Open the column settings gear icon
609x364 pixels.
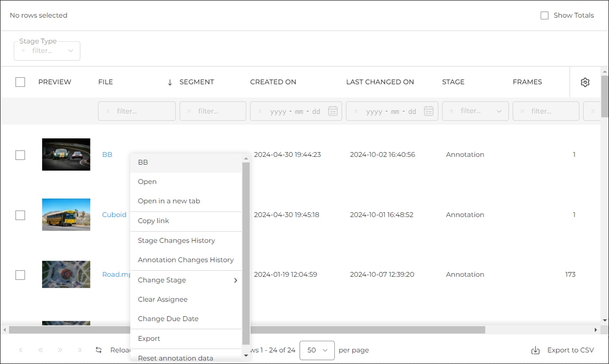[x=585, y=82]
